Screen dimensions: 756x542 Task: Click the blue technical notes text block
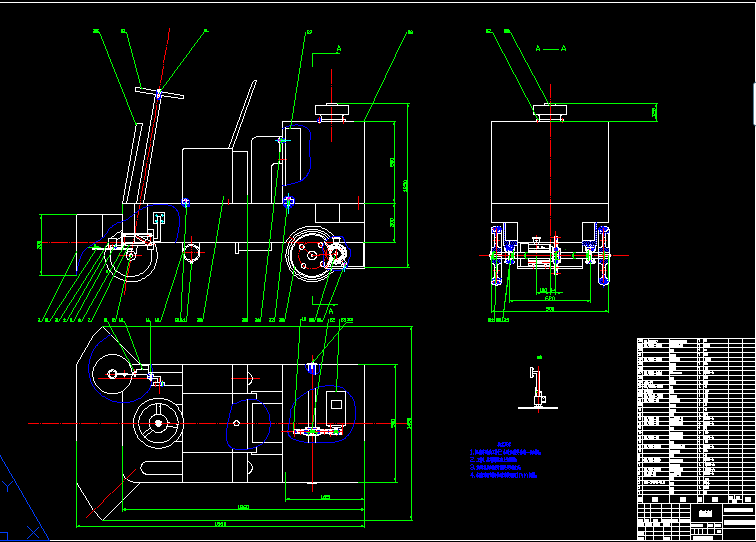(505, 462)
